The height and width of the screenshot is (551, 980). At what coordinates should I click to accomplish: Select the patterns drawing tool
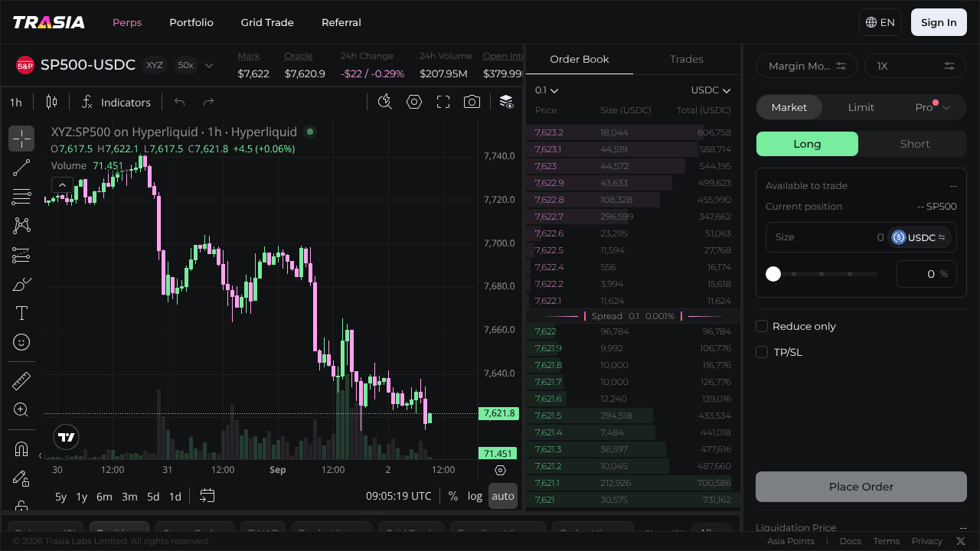click(21, 226)
